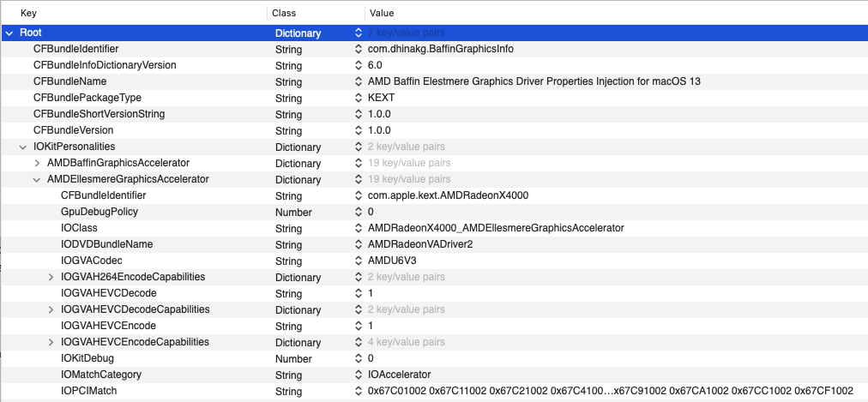Select the CFBundleInfoDictionaryVersion key

(x=105, y=64)
